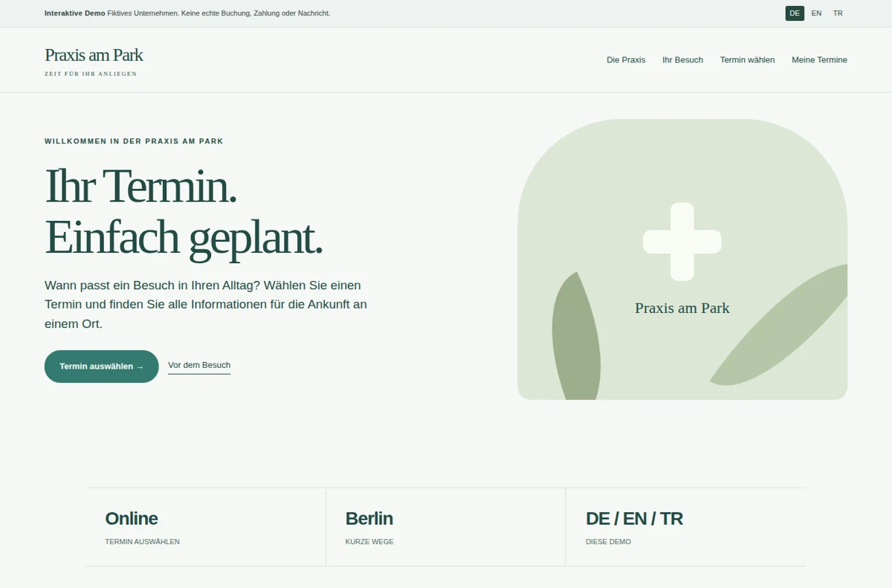Click the Ihr Termin headline text

point(141,186)
